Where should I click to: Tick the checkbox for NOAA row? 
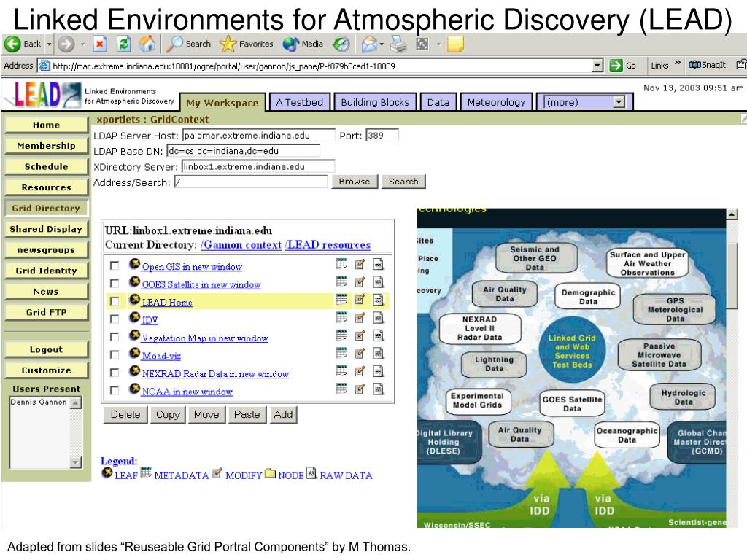coord(115,391)
